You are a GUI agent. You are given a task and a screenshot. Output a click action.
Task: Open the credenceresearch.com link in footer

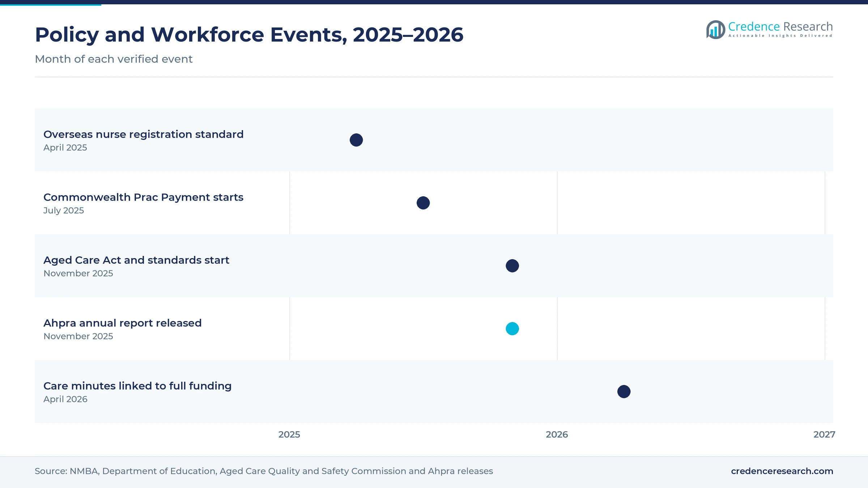pyautogui.click(x=782, y=471)
